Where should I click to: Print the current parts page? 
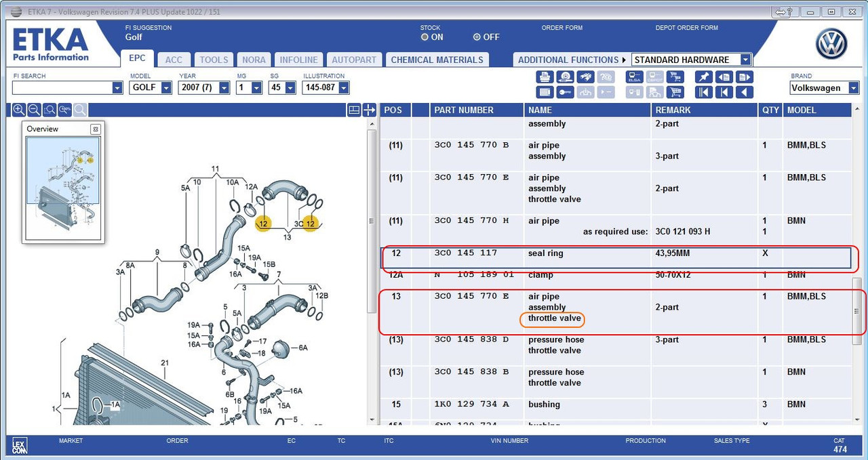tap(545, 77)
